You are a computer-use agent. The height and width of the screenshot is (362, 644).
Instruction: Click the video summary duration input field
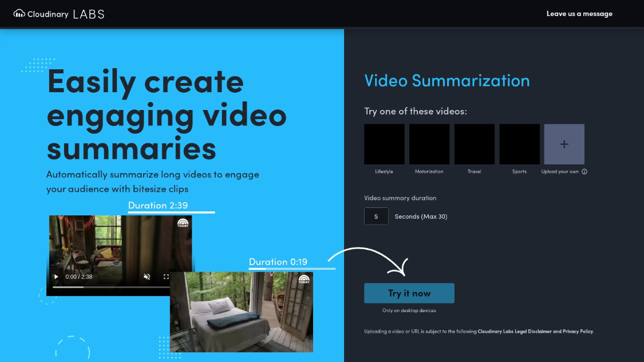coord(376,216)
